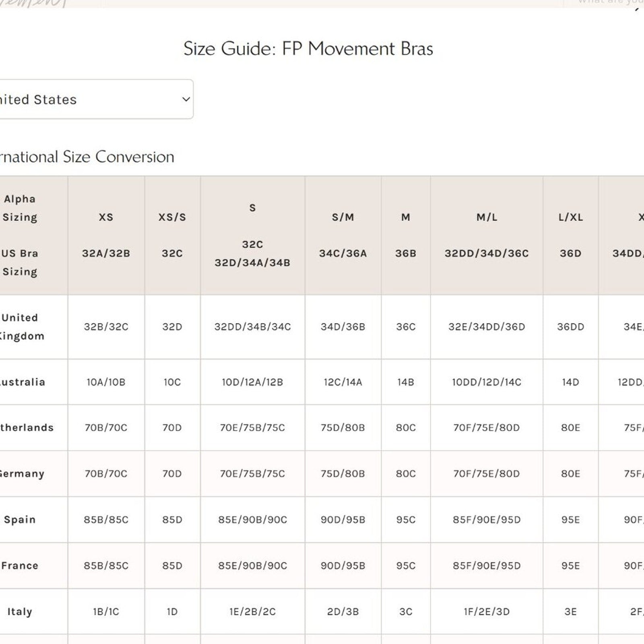Click the France 90D/95B cell
This screenshot has height=644, width=644.
point(343,566)
